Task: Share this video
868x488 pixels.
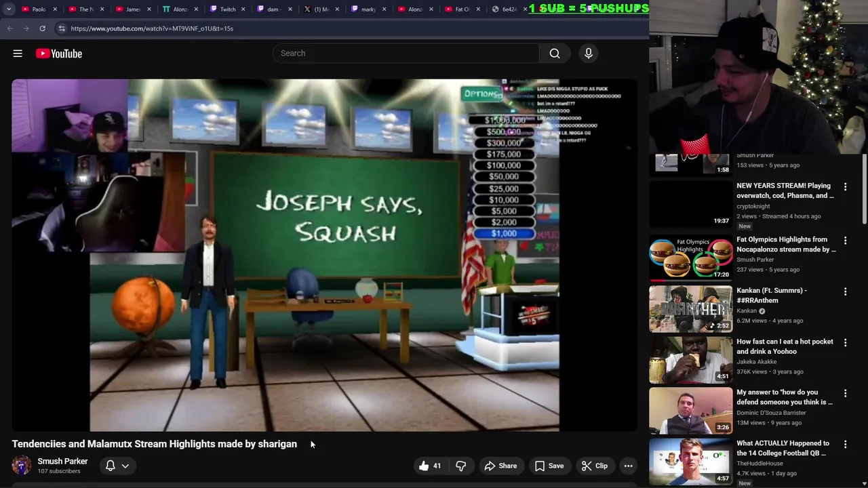Action: click(500, 466)
